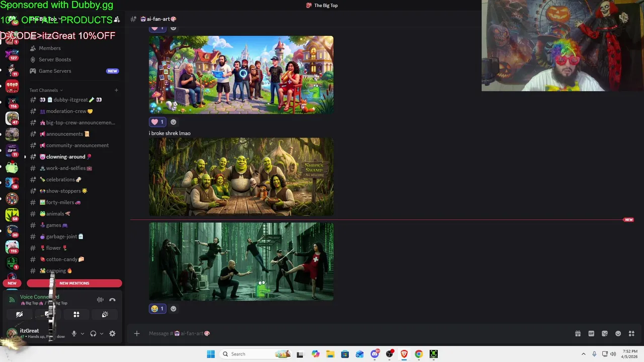Open the soundboard from the voice panel
This screenshot has width=644, height=362.
(x=105, y=314)
